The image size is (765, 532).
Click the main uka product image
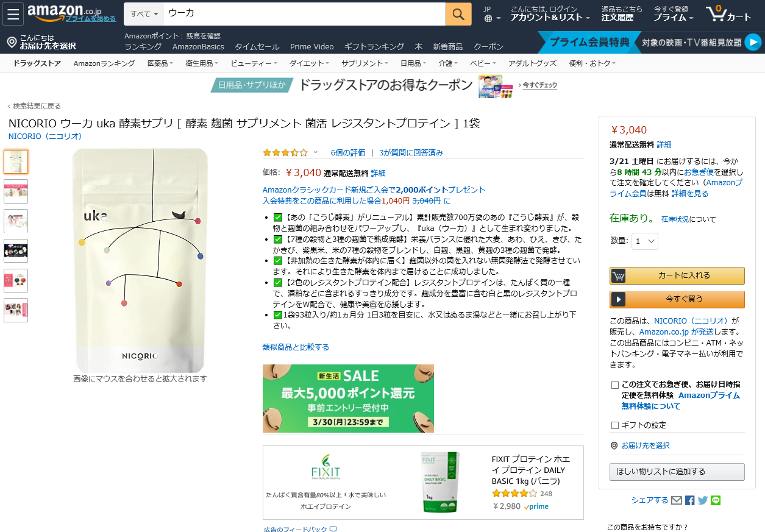140,260
